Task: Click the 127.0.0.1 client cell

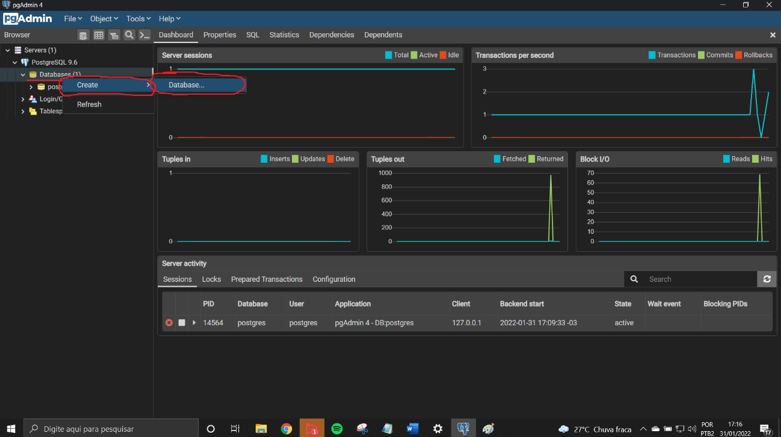Action: click(466, 323)
